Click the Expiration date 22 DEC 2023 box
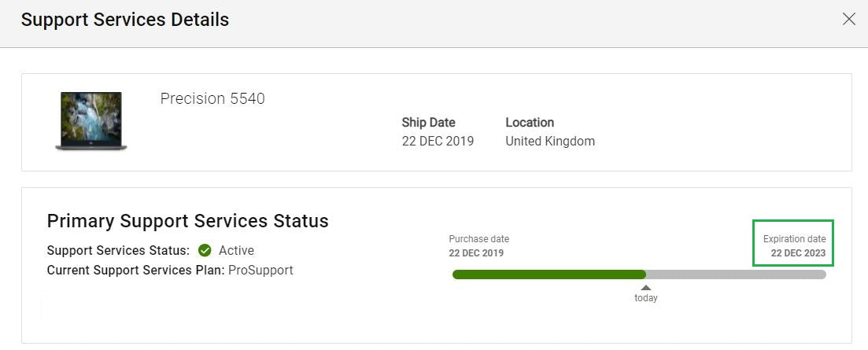 (x=793, y=243)
